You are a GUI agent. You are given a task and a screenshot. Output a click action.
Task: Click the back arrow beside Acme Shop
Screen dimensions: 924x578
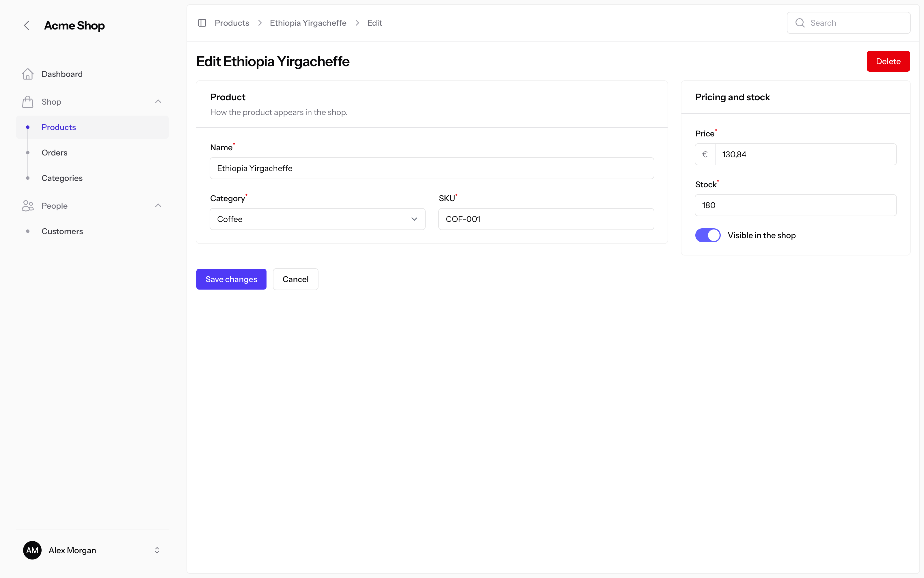coord(27,26)
